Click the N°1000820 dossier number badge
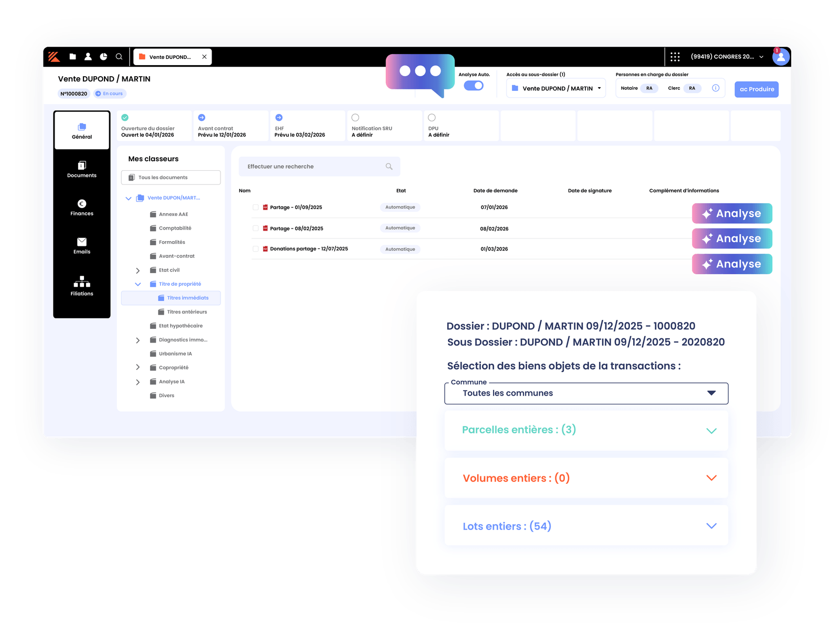The image size is (840, 644). (74, 94)
